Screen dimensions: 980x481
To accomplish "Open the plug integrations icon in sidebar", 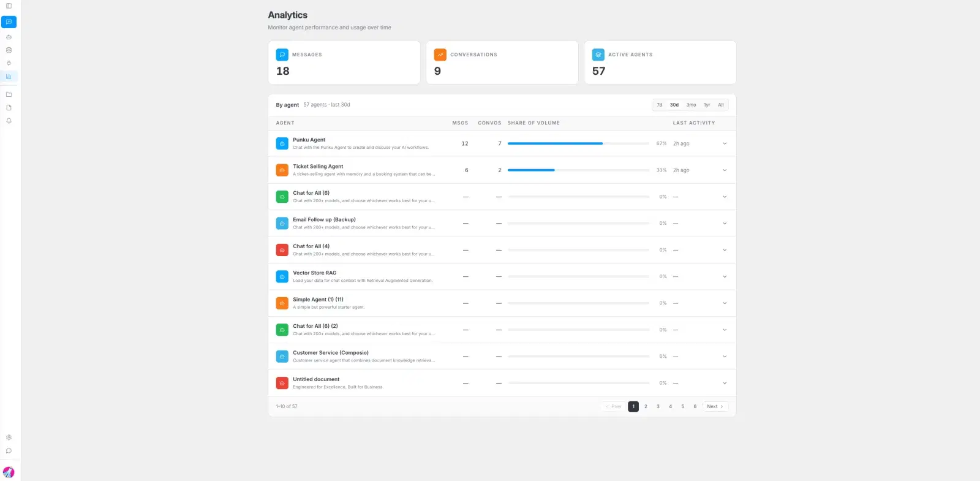I will click(x=9, y=63).
